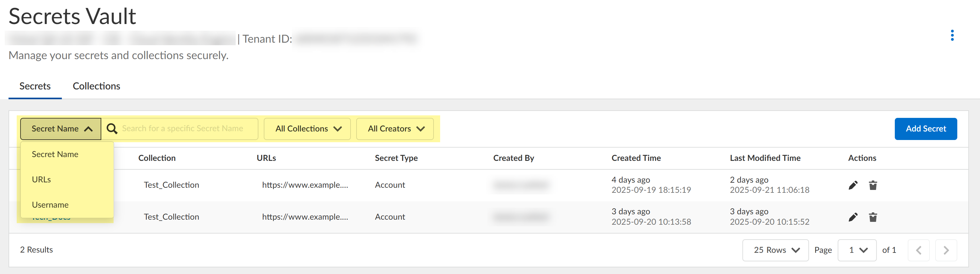Edit the first secret with pencil icon
The height and width of the screenshot is (274, 980).
853,185
